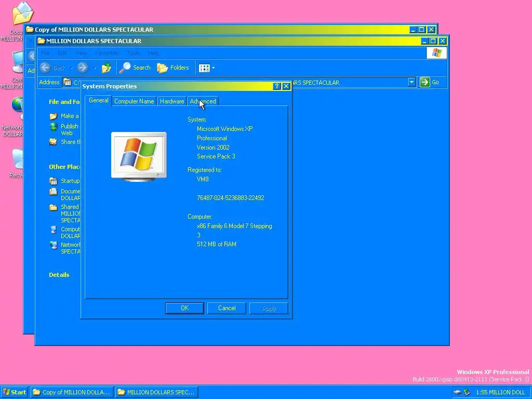Viewport: 532px width, 399px height.
Task: Click the text 512 MB of RAM
Action: 217,244
